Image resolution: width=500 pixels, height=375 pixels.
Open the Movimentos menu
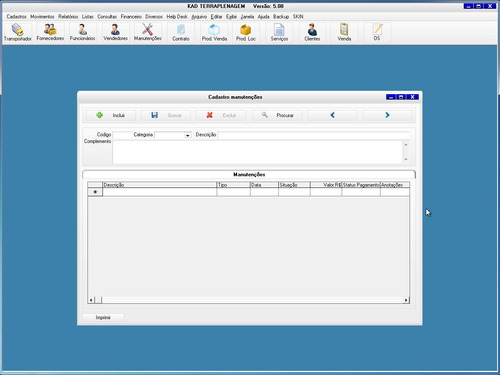click(x=42, y=17)
